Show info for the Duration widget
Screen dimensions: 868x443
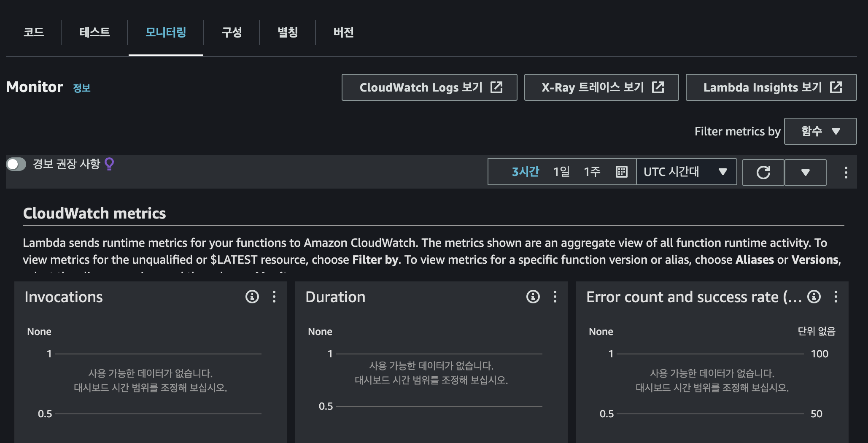533,297
